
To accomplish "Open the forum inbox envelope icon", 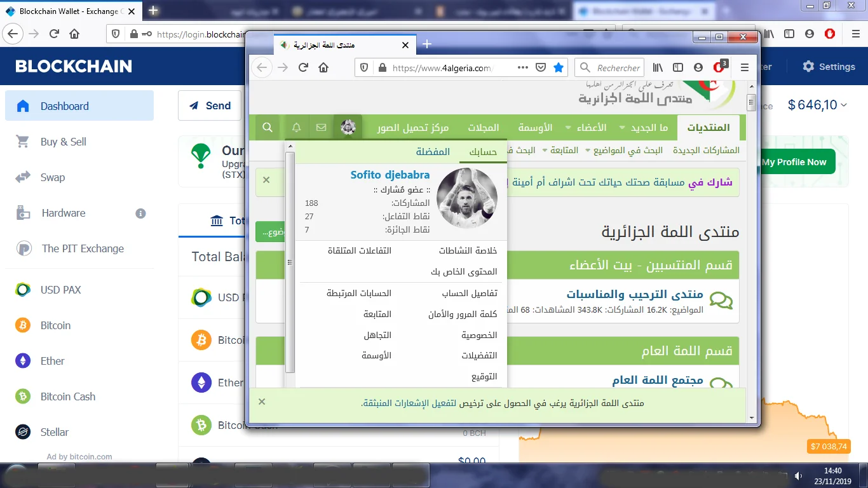I will point(322,128).
